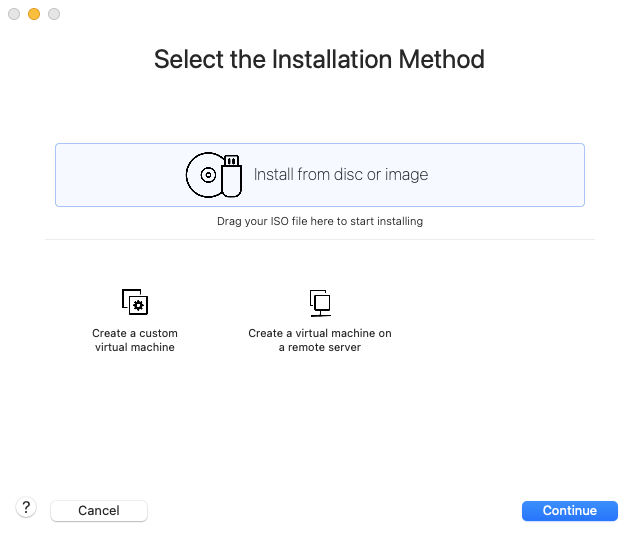640x533 pixels.
Task: Click the "Select the Installation Method" heading
Action: [320, 60]
